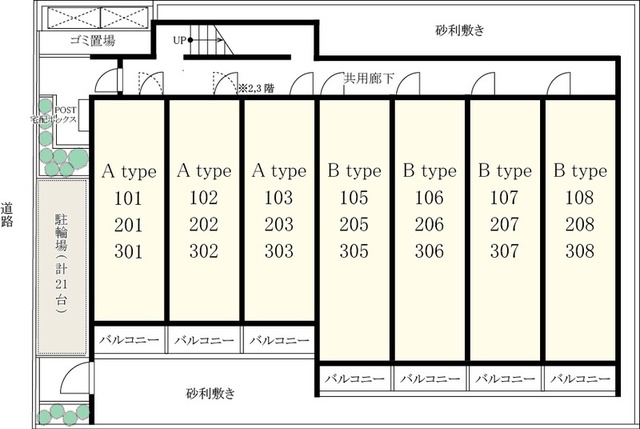Image resolution: width=640 pixels, height=429 pixels.
Task: Select room number 205
Action: (354, 225)
